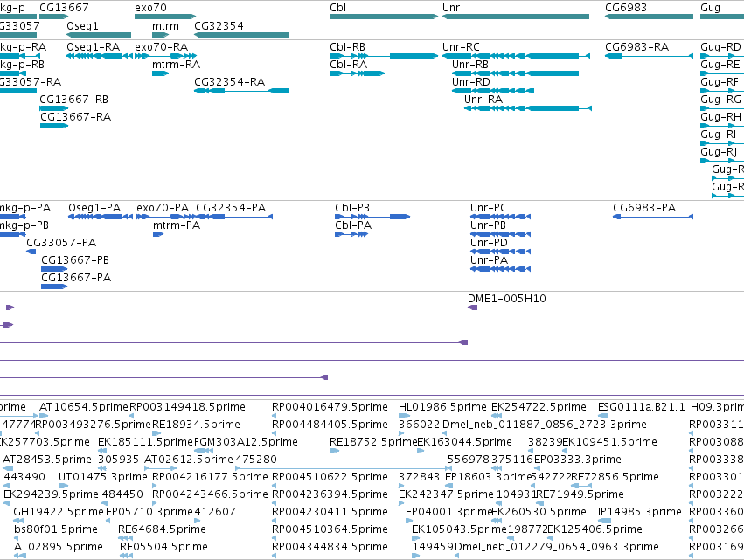The image size is (744, 560).
Task: Select the Gug-RF transcript label
Action: tap(720, 82)
